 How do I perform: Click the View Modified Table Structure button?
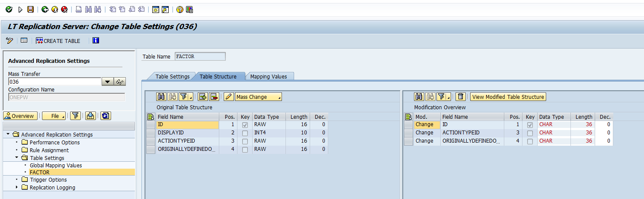(508, 97)
